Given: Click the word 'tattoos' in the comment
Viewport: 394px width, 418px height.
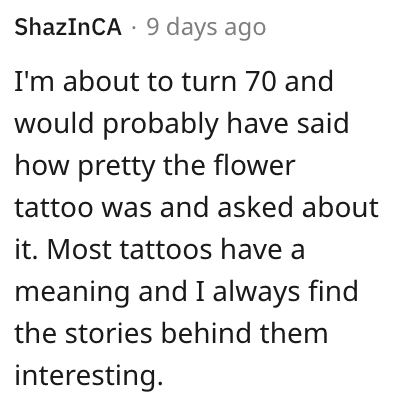Looking at the screenshot, I should click(x=166, y=250).
